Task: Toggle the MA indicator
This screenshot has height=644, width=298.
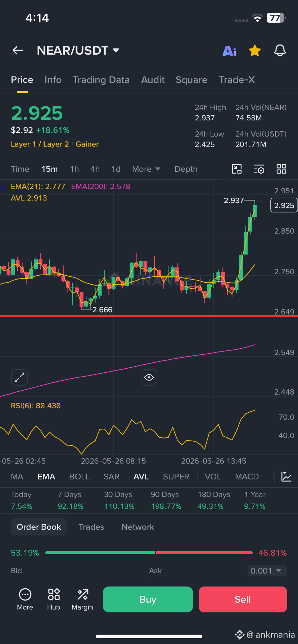Action: coord(17,477)
